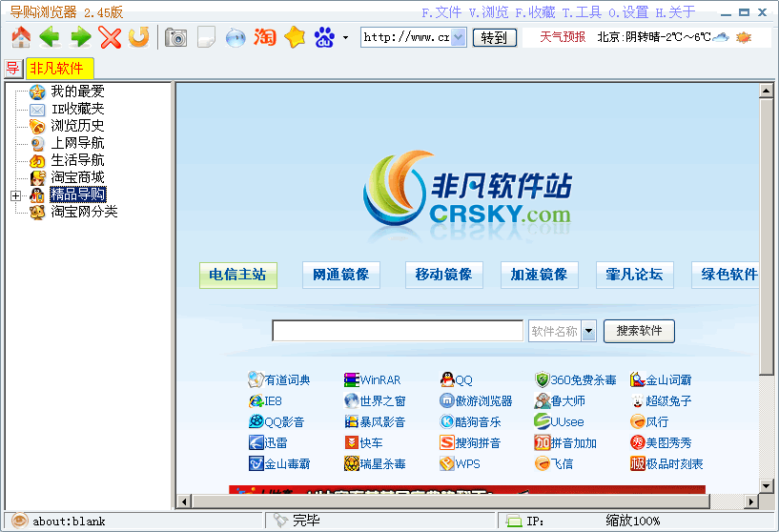The width and height of the screenshot is (779, 532).
Task: Open the O.设置 menu
Action: click(628, 12)
